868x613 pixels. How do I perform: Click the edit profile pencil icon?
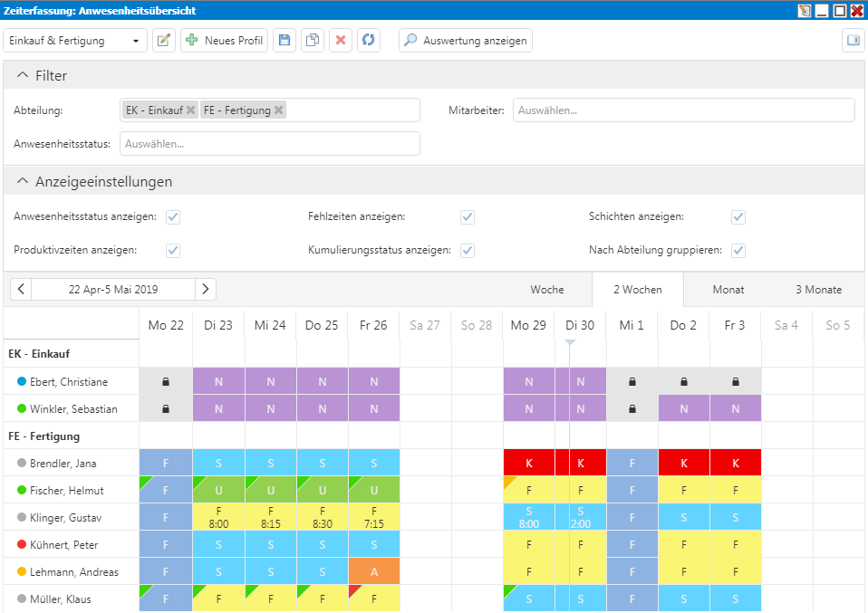pyautogui.click(x=164, y=41)
